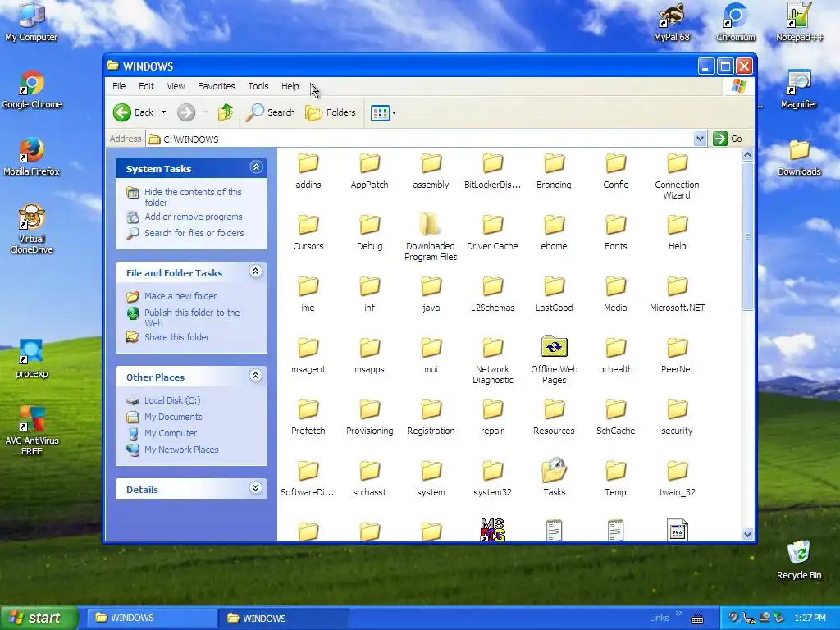The height and width of the screenshot is (630, 840).
Task: Open the Back history dropdown arrow
Action: coord(163,112)
